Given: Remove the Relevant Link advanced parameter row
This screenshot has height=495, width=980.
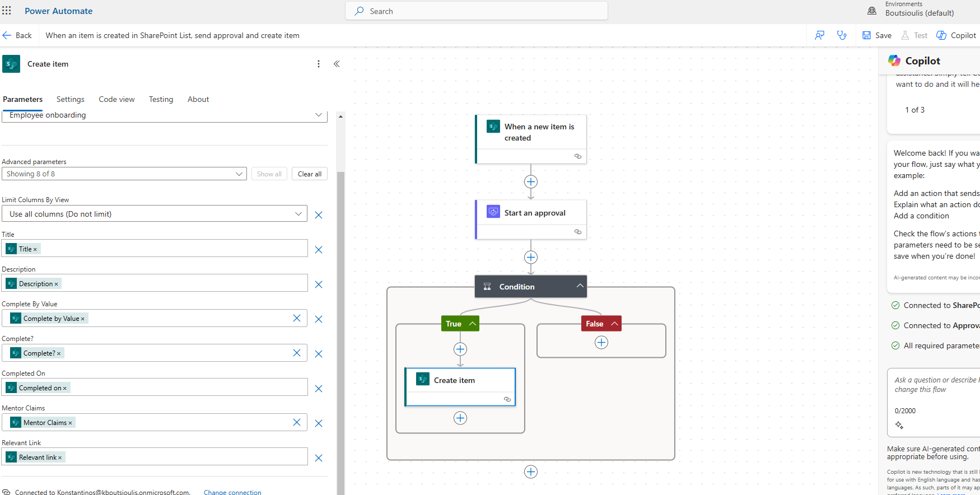Looking at the screenshot, I should point(319,458).
